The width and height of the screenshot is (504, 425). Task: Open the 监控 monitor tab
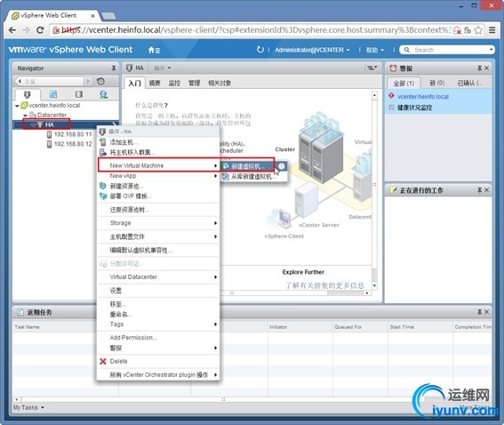174,83
